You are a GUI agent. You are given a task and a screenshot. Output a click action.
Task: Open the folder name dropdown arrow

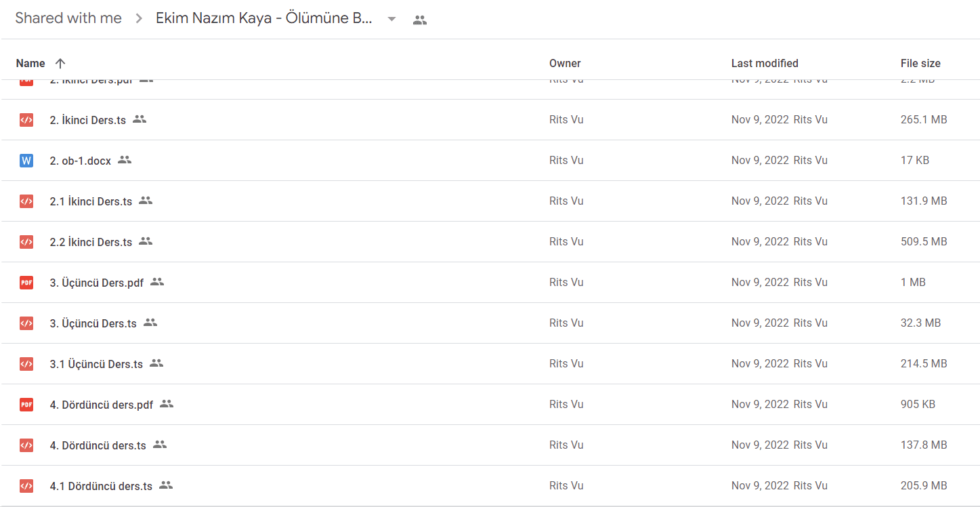[391, 19]
